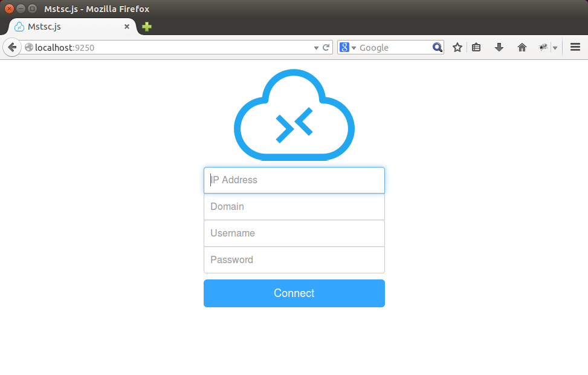The width and height of the screenshot is (588, 375).
Task: Click the Connect button
Action: click(294, 293)
